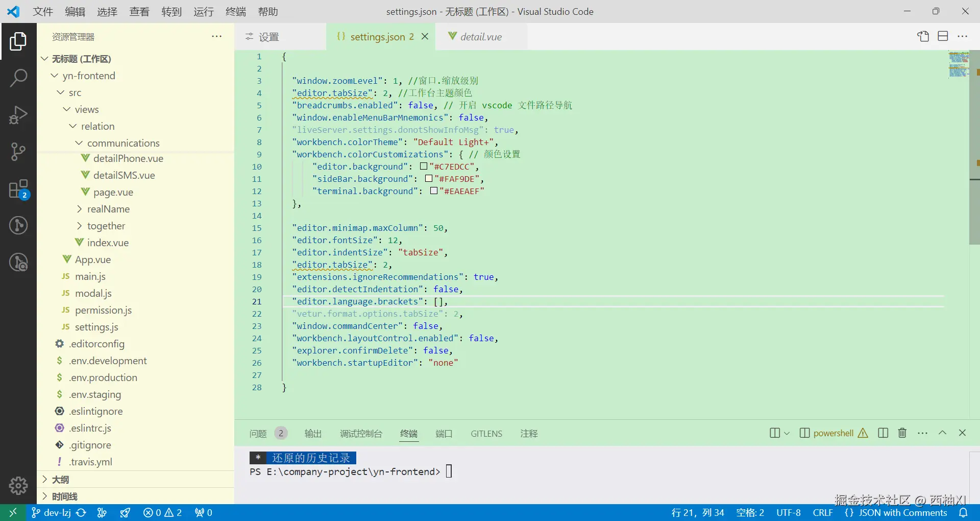The image size is (980, 521).
Task: Show the 调试控制台 panel tab
Action: point(361,433)
